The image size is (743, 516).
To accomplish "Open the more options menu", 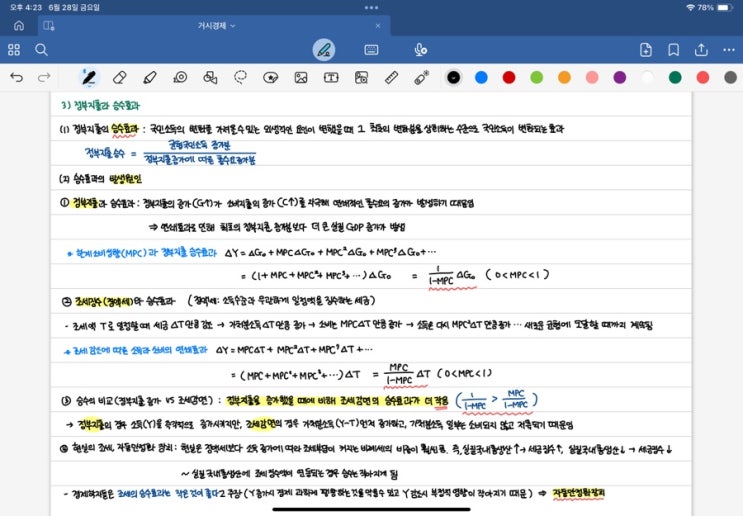I will point(729,50).
